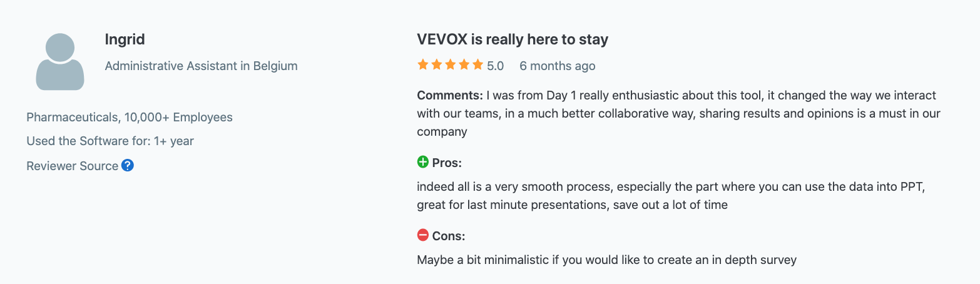Click the third orange rating star
980x284 pixels.
[x=450, y=65]
